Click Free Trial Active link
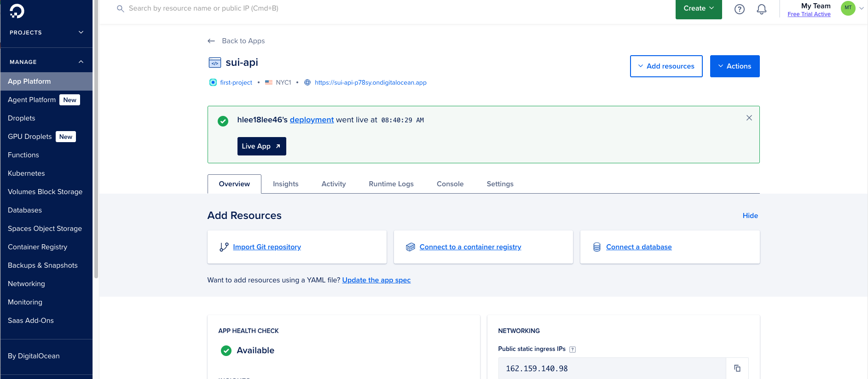868x379 pixels. tap(809, 14)
